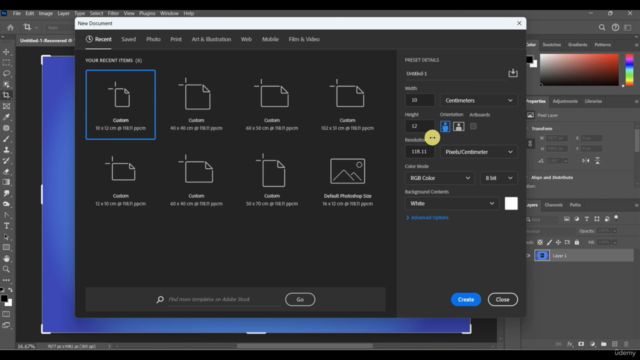This screenshot has height=360, width=640.
Task: Select the Brush tool
Action: (7, 139)
